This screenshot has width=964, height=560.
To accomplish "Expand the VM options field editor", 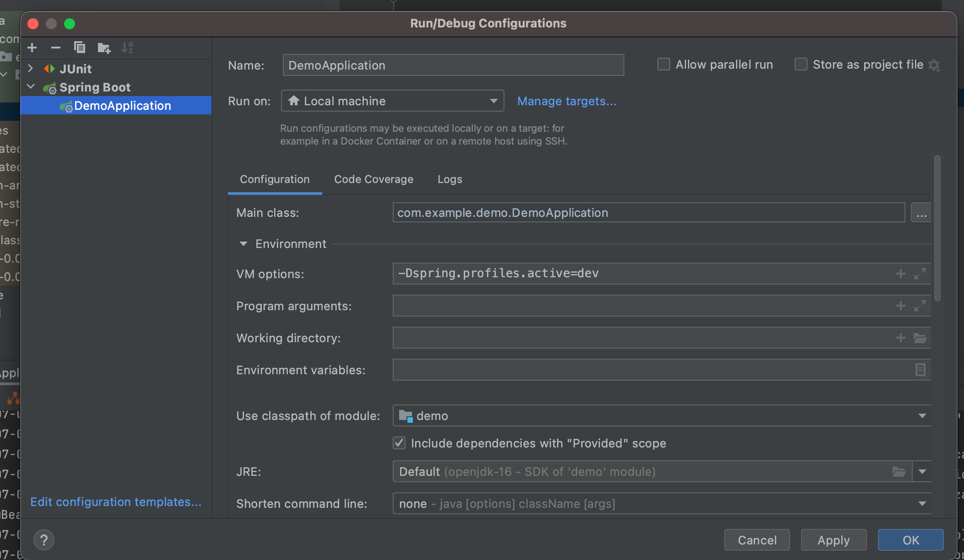I will click(x=920, y=274).
